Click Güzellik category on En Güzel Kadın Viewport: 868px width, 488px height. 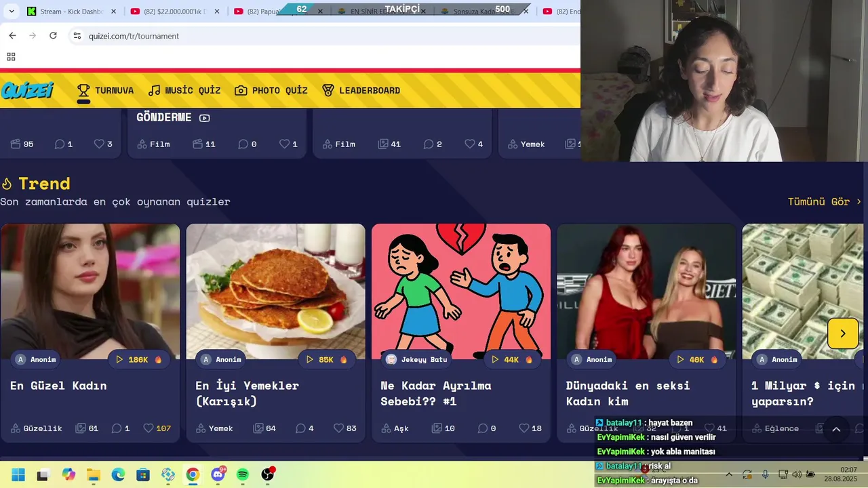[36, 428]
